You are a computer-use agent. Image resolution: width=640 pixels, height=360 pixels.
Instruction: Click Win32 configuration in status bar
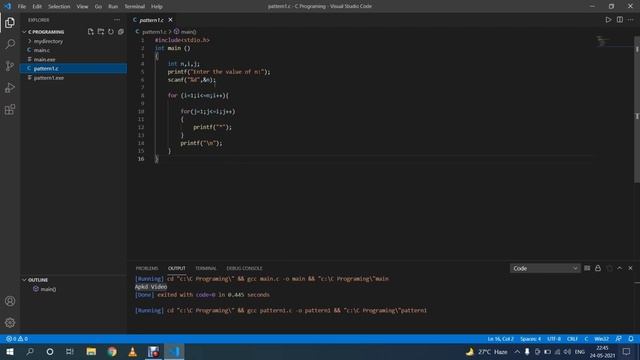point(602,339)
